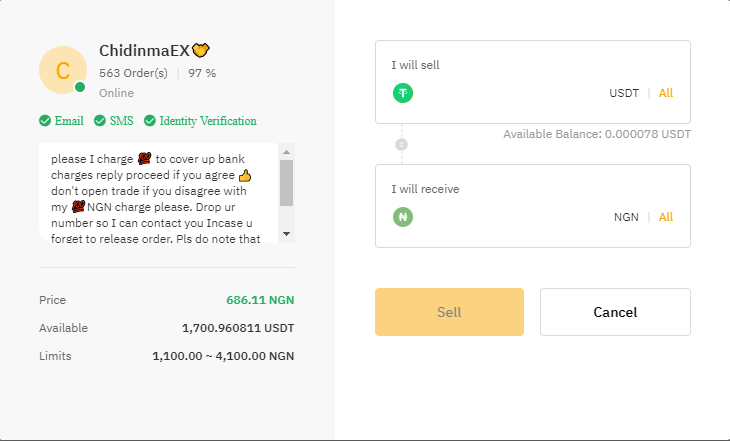The width and height of the screenshot is (730, 441).
Task: Click the swap icon between fields
Action: click(402, 144)
